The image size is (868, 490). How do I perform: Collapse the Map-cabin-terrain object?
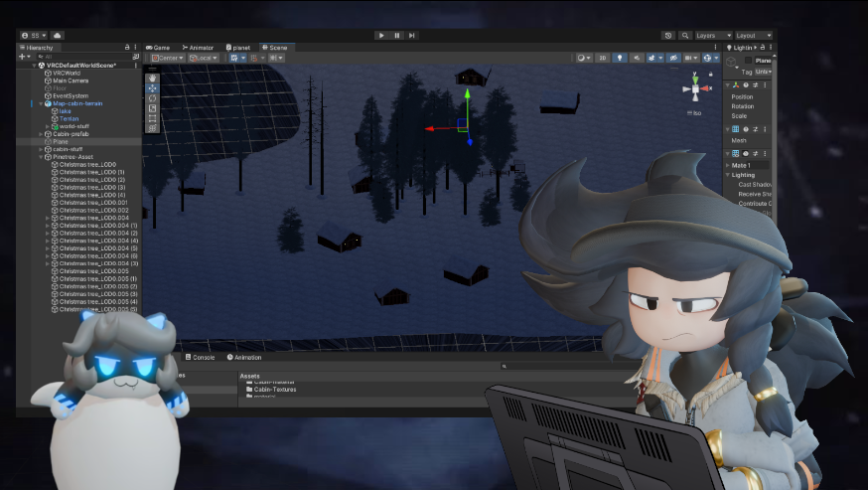pos(42,103)
